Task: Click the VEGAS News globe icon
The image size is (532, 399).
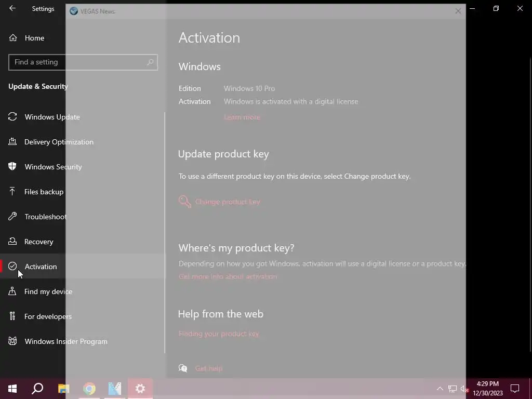Action: tap(74, 11)
